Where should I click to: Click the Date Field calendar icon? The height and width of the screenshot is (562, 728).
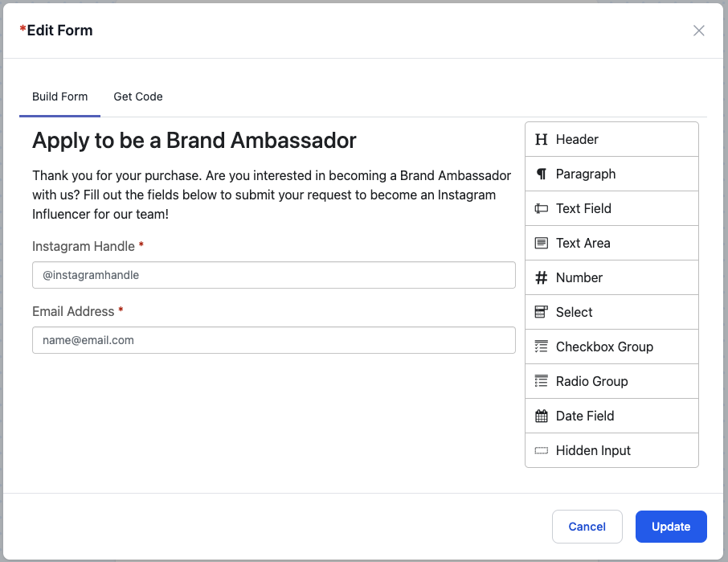pos(542,416)
